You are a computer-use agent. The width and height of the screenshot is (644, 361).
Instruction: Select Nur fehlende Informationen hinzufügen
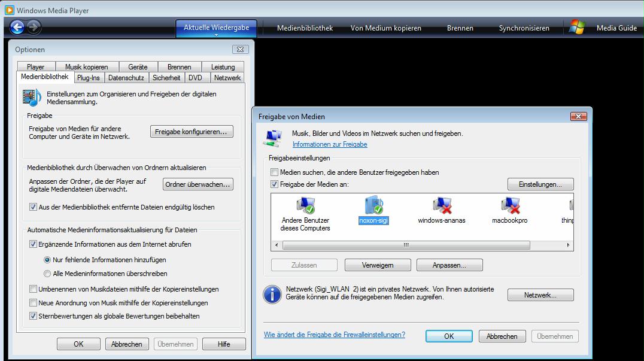[47, 260]
